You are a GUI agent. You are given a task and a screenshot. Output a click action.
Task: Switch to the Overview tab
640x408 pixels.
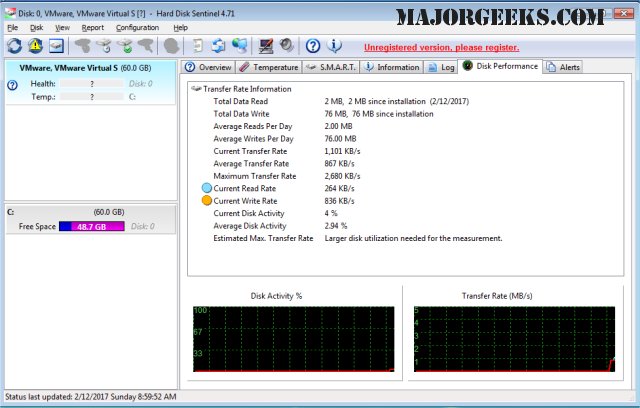point(208,67)
